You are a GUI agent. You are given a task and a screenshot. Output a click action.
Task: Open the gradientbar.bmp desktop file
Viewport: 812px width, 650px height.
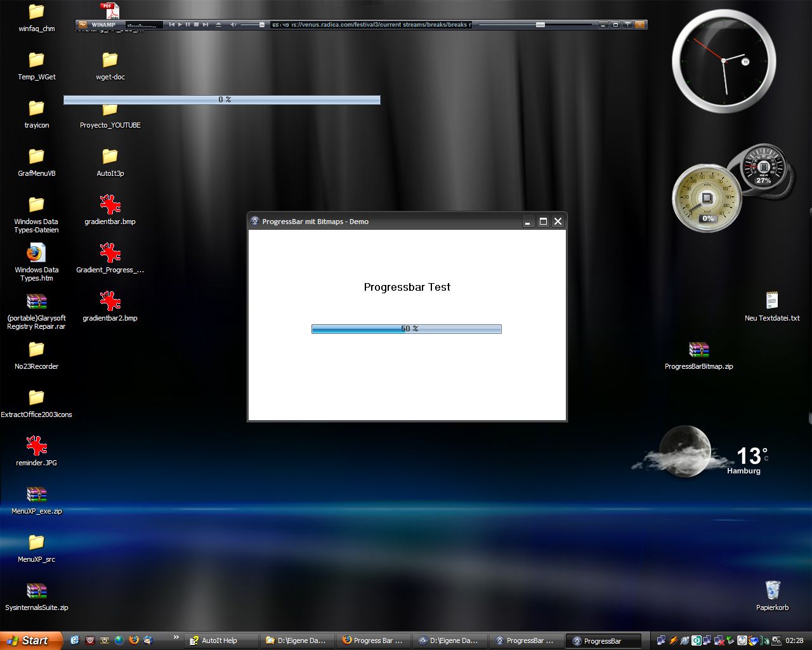(110, 205)
